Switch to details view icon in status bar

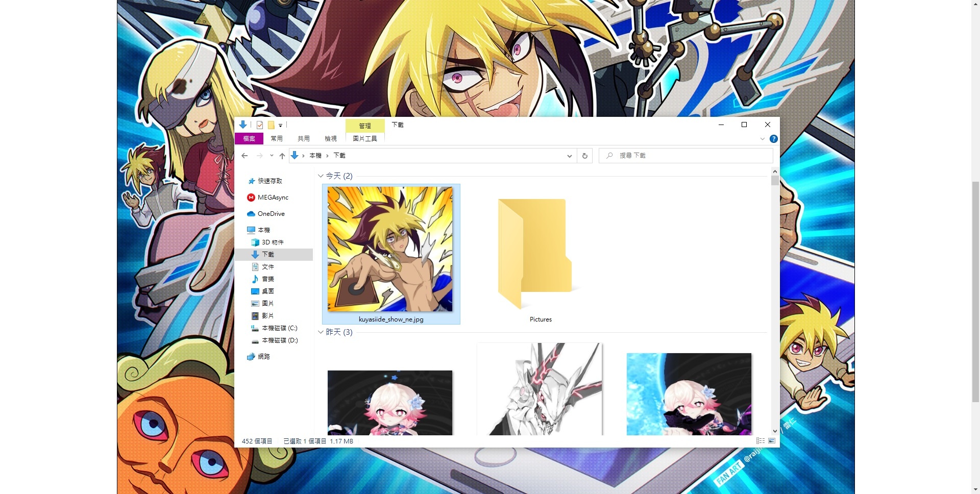coord(761,441)
